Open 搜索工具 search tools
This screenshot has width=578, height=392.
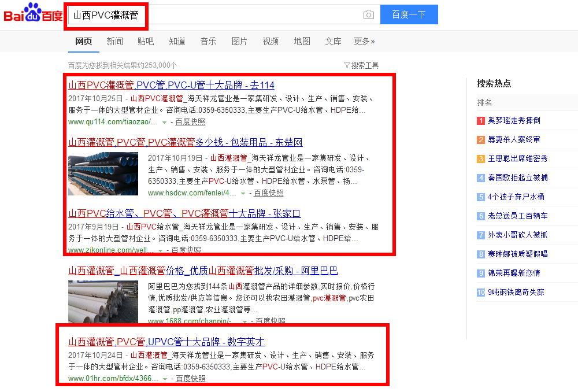365,66
